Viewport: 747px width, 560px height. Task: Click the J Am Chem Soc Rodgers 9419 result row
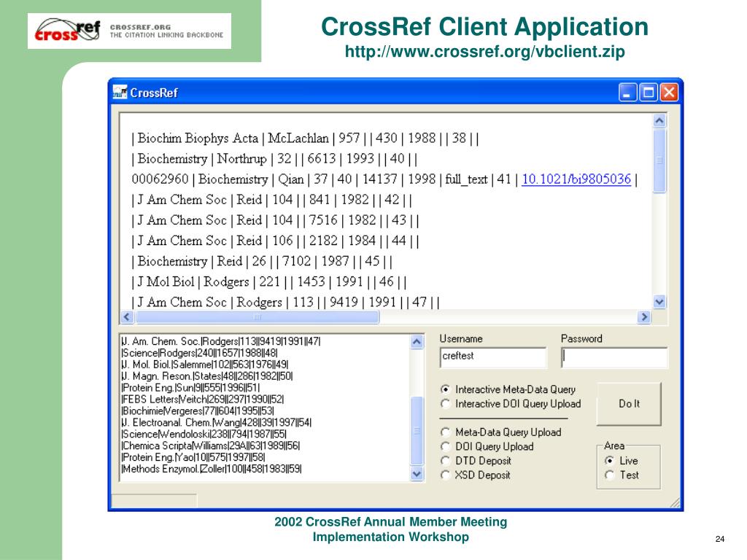point(285,302)
